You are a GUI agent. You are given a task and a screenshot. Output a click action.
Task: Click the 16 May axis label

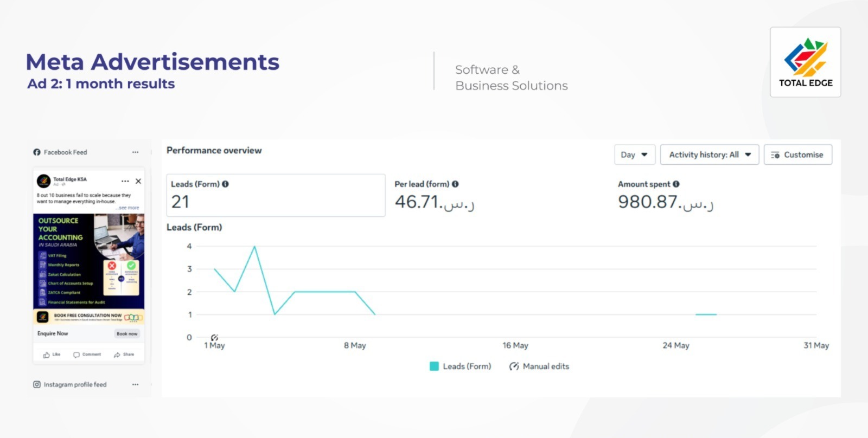click(x=515, y=345)
